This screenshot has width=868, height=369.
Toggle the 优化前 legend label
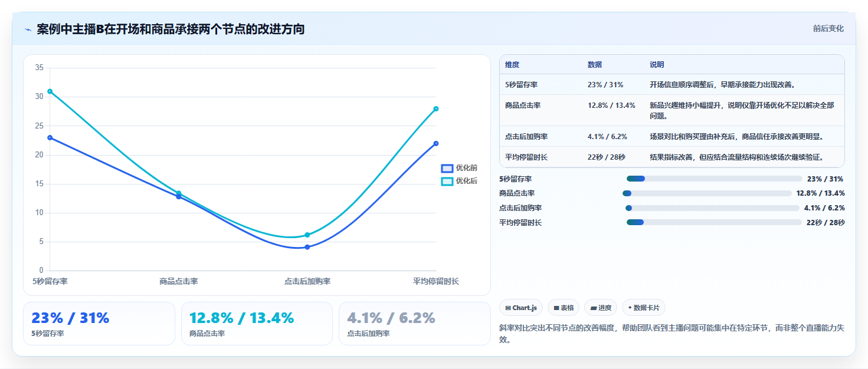tap(467, 169)
